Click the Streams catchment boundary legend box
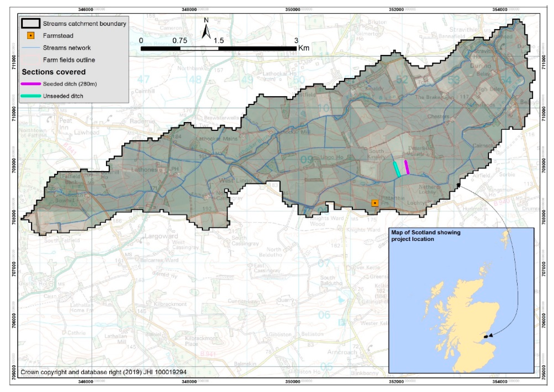Viewport: 554px width, 392px height. (30, 23)
